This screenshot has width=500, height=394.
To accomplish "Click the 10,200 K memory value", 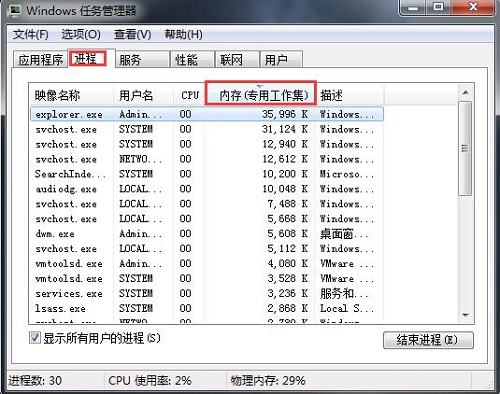I will point(285,174).
